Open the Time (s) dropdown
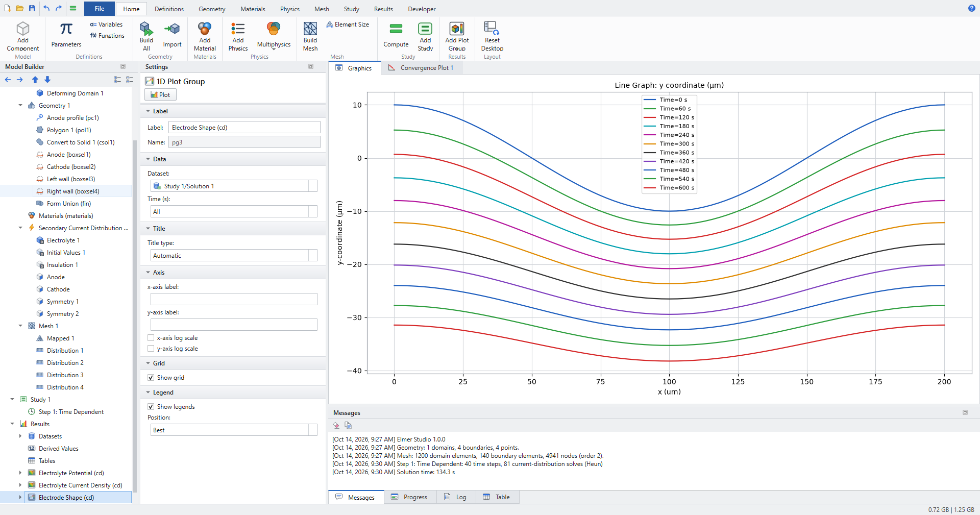Image resolution: width=980 pixels, height=515 pixels. 234,212
